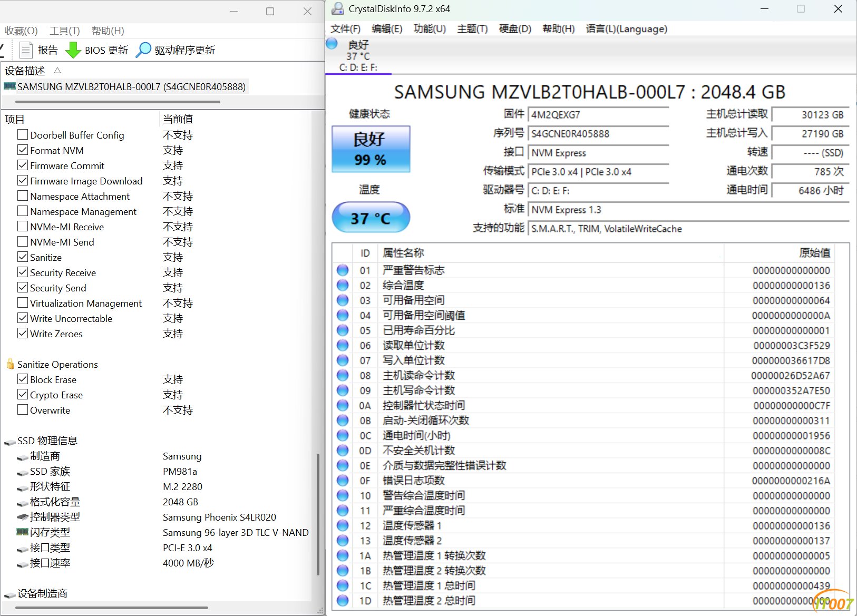857x616 pixels.
Task: Click the 项目 column header
Action: pos(15,119)
